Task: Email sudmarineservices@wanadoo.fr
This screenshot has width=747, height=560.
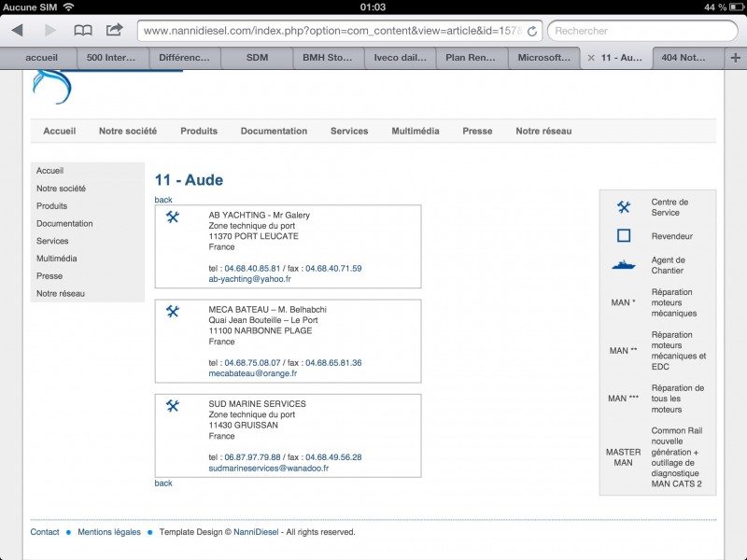Action: (269, 469)
